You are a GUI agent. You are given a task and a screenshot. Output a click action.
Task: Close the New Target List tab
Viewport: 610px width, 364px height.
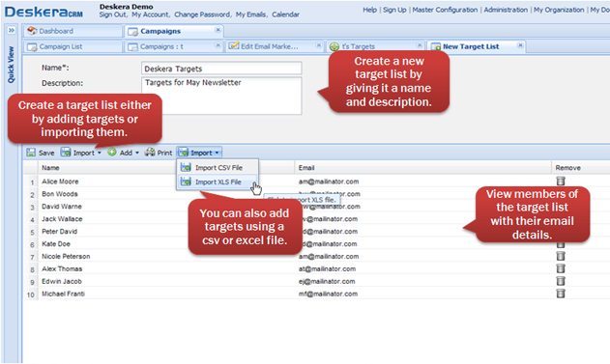[x=520, y=45]
